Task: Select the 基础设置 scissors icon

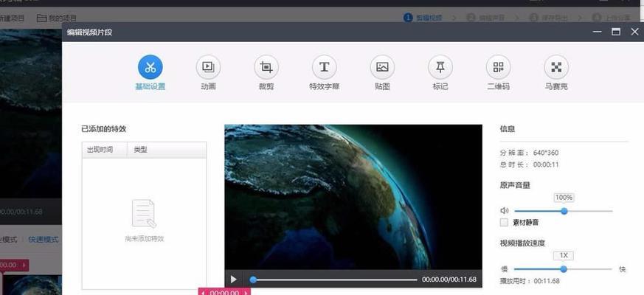Action: tap(150, 67)
